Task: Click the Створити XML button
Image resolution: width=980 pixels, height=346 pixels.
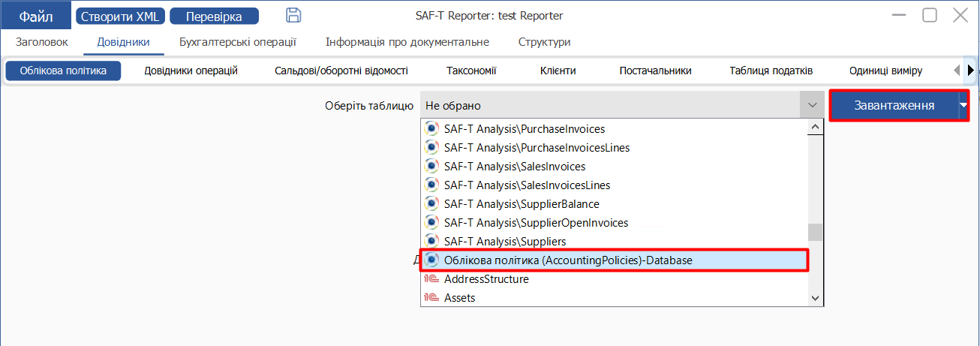Action: tap(120, 16)
